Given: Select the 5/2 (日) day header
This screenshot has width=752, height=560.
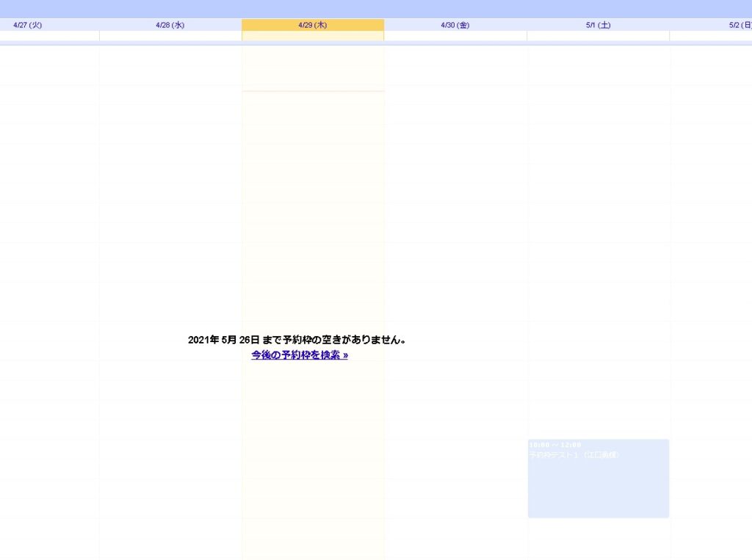Looking at the screenshot, I should coord(739,25).
